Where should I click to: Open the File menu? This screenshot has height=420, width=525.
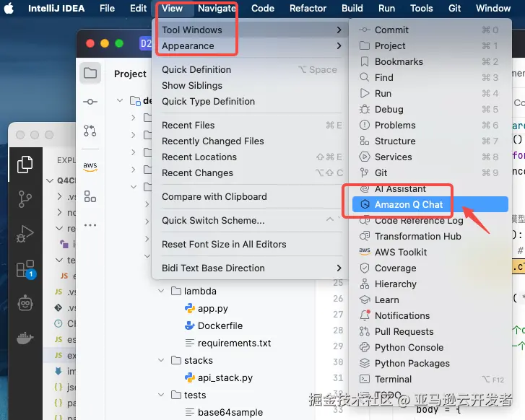coord(107,8)
